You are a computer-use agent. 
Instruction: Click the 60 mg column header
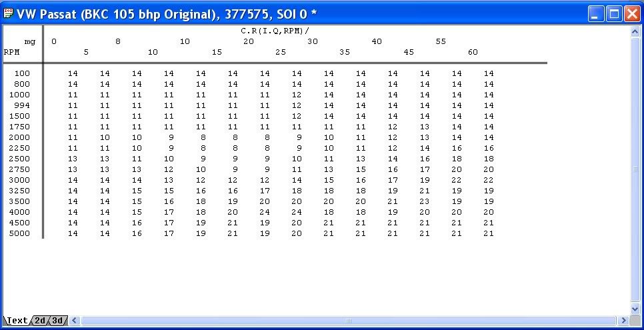473,52
